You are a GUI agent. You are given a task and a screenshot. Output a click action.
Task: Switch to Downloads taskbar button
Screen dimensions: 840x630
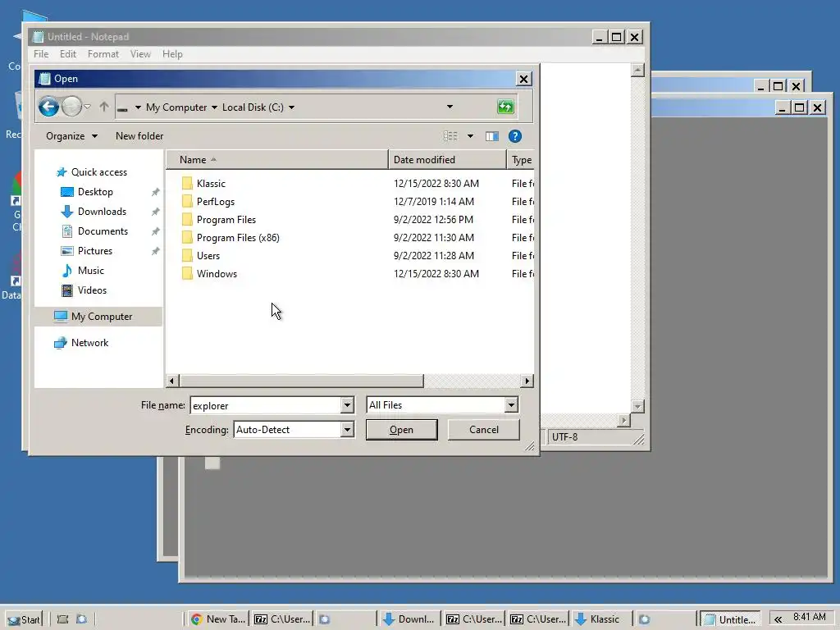point(409,619)
